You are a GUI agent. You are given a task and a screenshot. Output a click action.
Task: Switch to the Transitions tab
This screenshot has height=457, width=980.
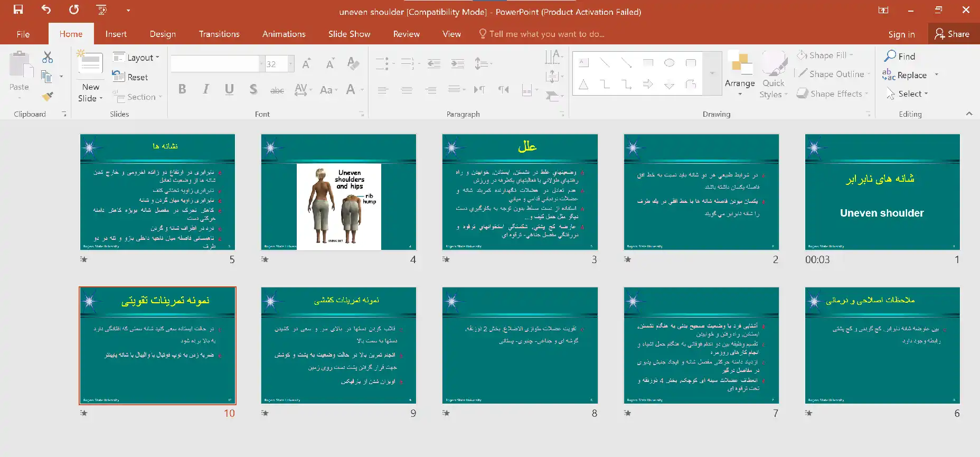[x=219, y=34]
